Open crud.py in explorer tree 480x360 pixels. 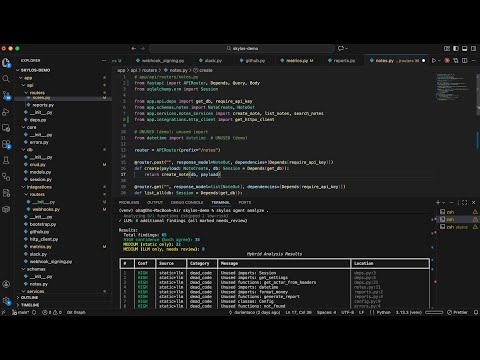click(x=38, y=165)
